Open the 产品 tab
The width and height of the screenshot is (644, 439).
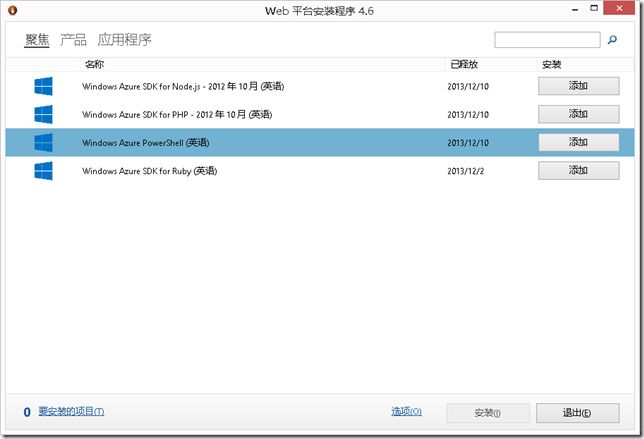(x=74, y=40)
